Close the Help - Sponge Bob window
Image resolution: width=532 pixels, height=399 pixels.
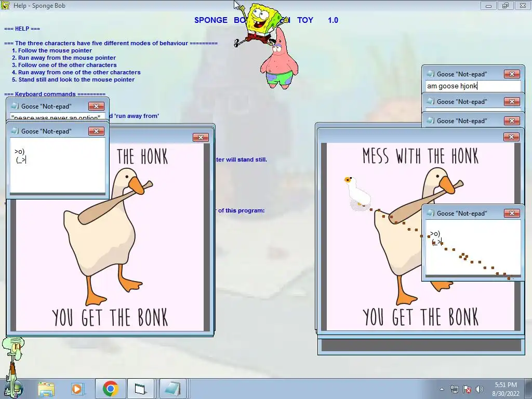click(x=523, y=5)
